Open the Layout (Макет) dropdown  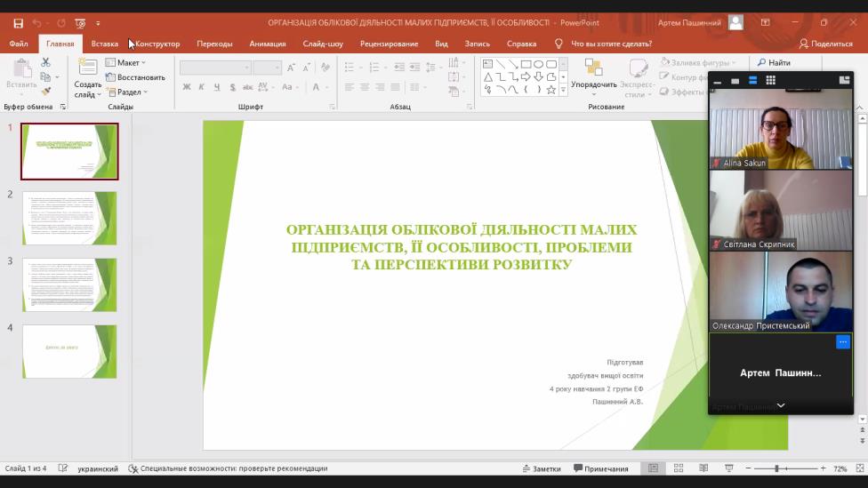pos(125,62)
